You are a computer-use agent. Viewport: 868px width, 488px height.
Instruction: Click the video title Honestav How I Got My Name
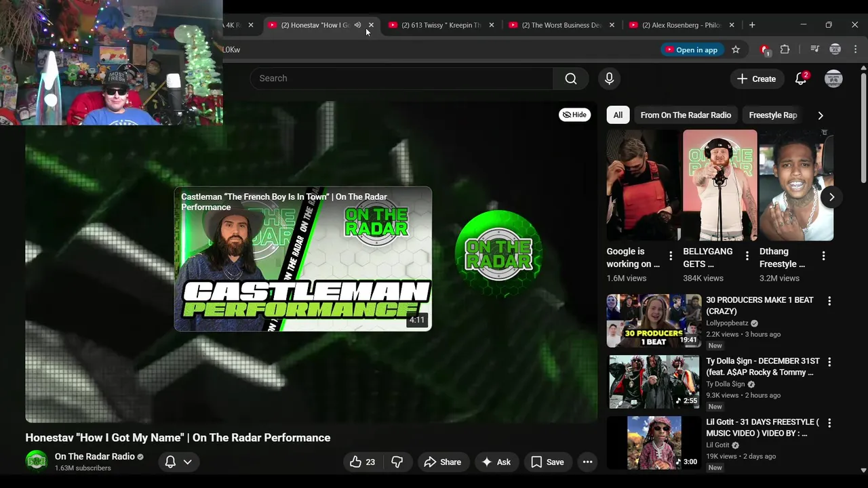point(178,438)
